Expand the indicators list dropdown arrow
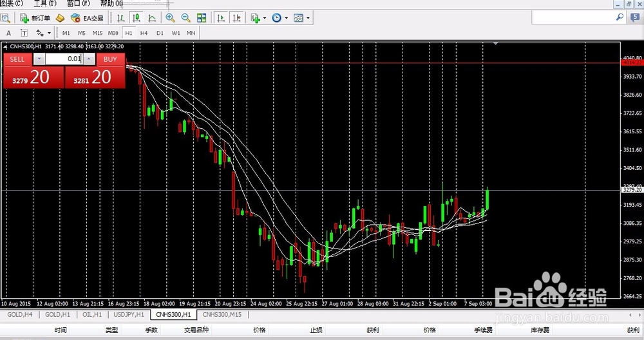This screenshot has width=644, height=340. click(x=265, y=18)
